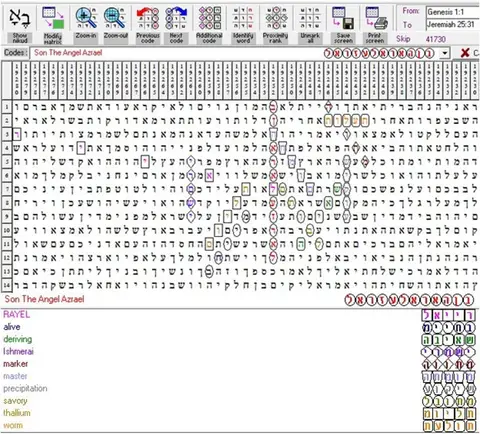Click the To field showing Jeremiah 25:31
The image size is (480, 434).
453,25
